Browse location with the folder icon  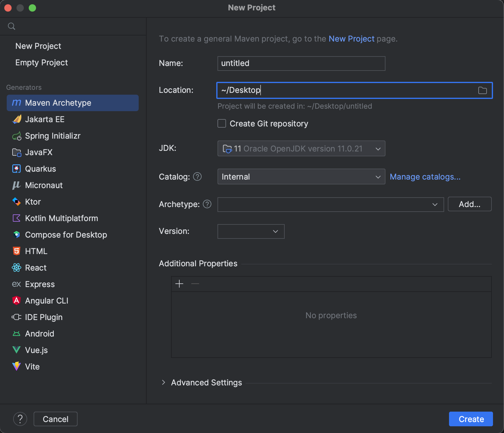pos(483,90)
